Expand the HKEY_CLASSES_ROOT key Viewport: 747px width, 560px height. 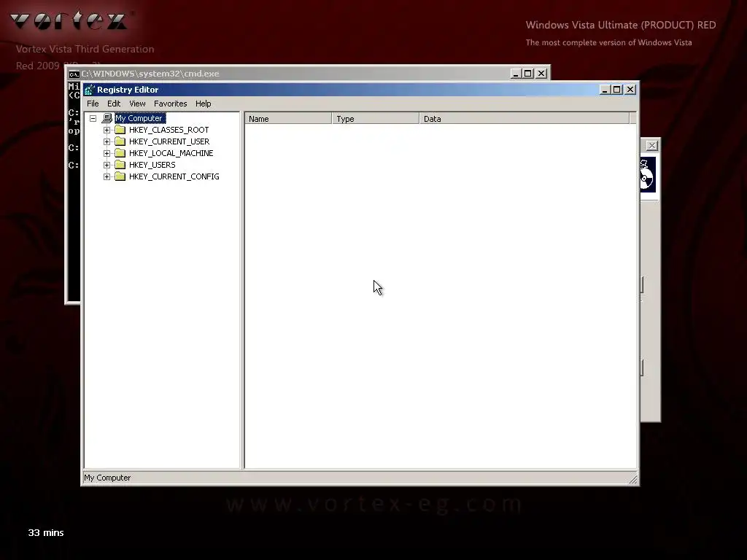pyautogui.click(x=107, y=130)
